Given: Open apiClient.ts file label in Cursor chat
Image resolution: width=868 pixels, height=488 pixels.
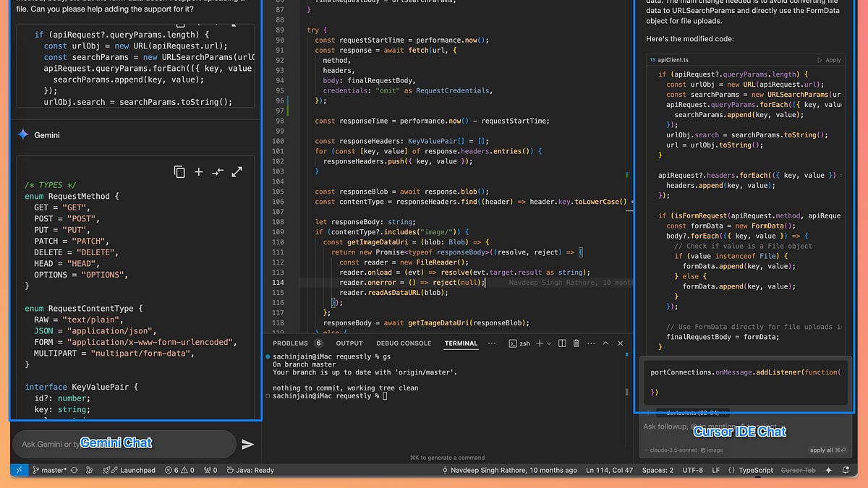Looking at the screenshot, I should [668, 60].
